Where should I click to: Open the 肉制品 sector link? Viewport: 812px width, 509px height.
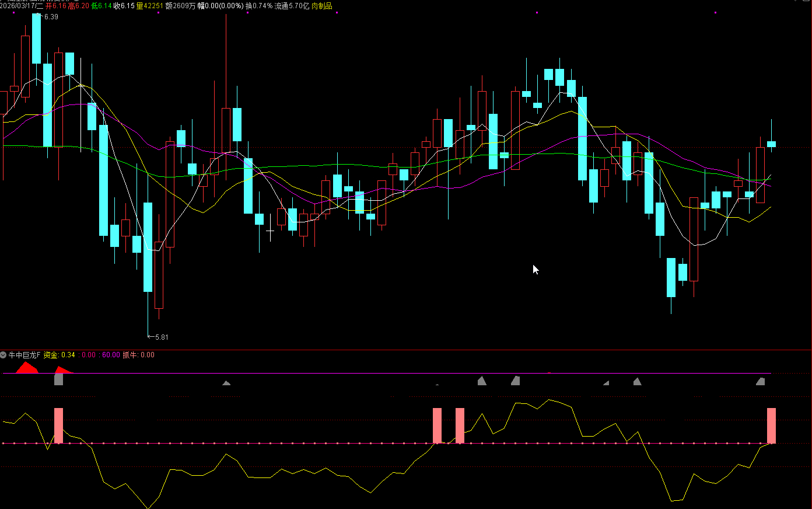(x=321, y=6)
